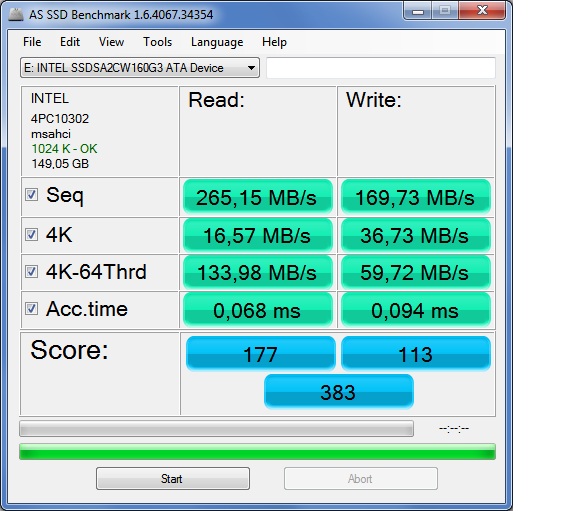The height and width of the screenshot is (511, 581).
Task: Click the read access time 0,068 ms
Action: pyautogui.click(x=258, y=310)
